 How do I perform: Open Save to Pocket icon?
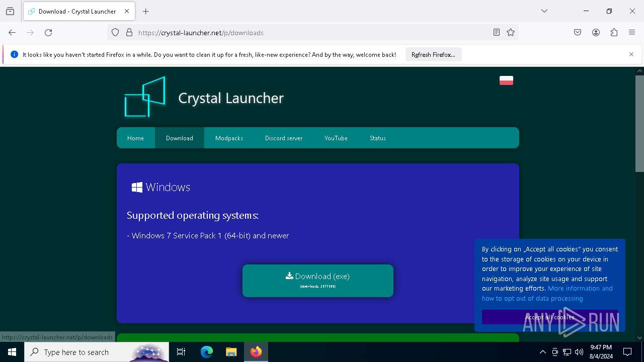pyautogui.click(x=578, y=33)
